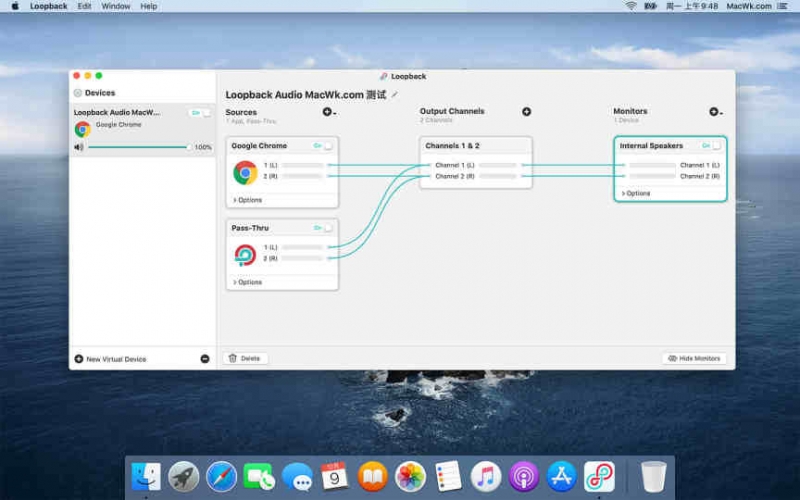Add a new monitor device

pyautogui.click(x=714, y=112)
